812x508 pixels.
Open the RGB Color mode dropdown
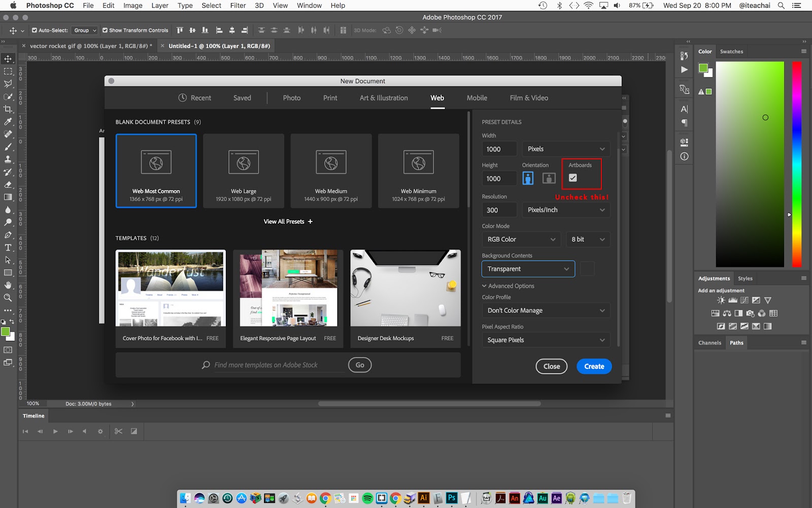tap(521, 239)
